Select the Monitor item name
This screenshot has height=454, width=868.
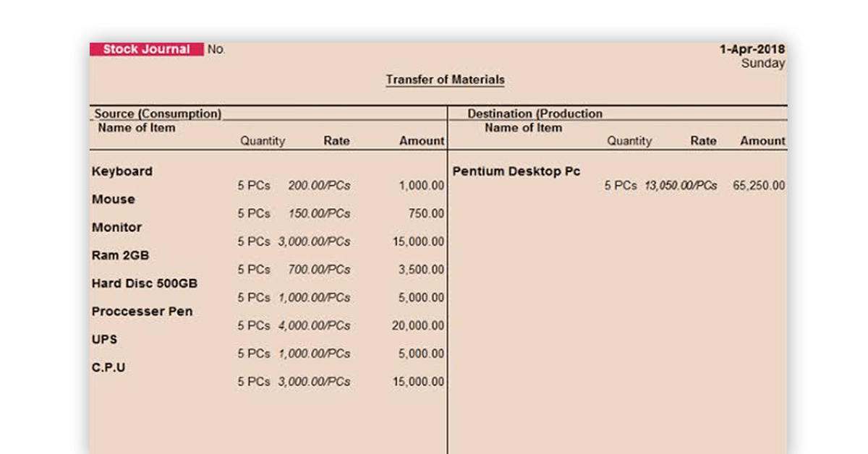[116, 227]
